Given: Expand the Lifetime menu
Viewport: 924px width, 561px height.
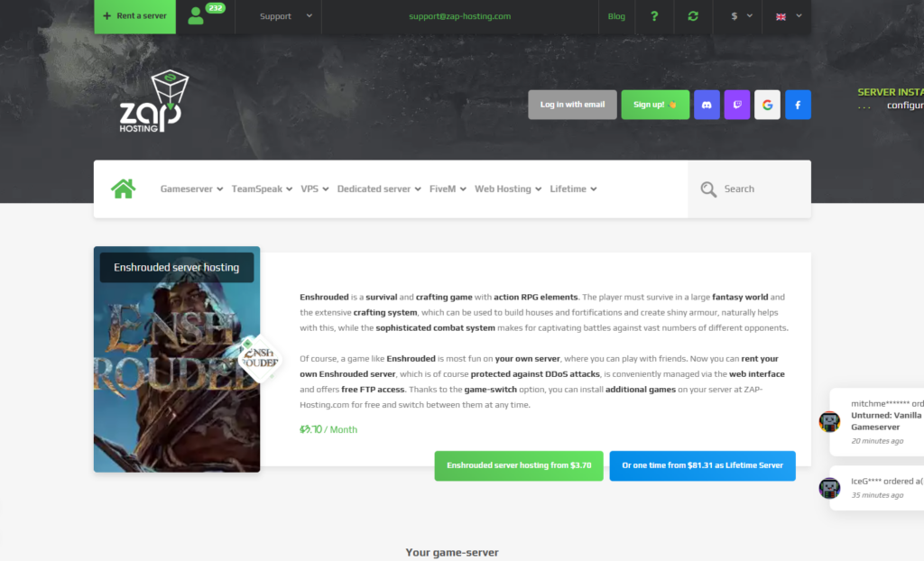Looking at the screenshot, I should (x=573, y=189).
